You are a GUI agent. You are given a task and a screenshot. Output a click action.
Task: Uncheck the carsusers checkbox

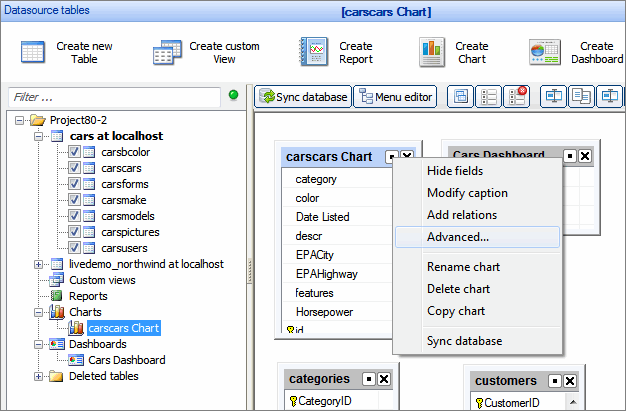(x=74, y=248)
